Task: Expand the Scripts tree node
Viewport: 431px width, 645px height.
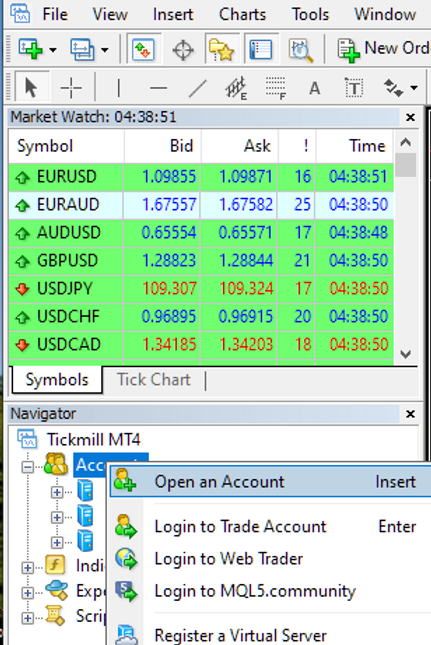Action: (x=28, y=618)
